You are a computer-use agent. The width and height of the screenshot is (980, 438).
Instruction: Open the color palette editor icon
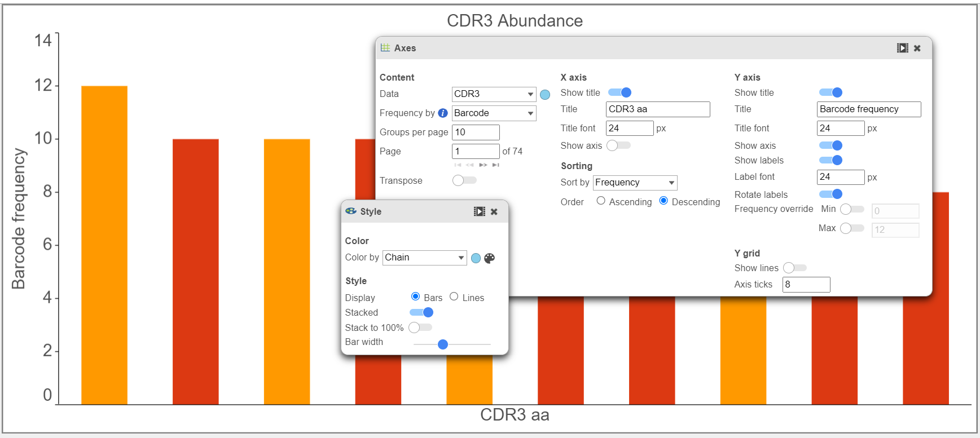490,258
